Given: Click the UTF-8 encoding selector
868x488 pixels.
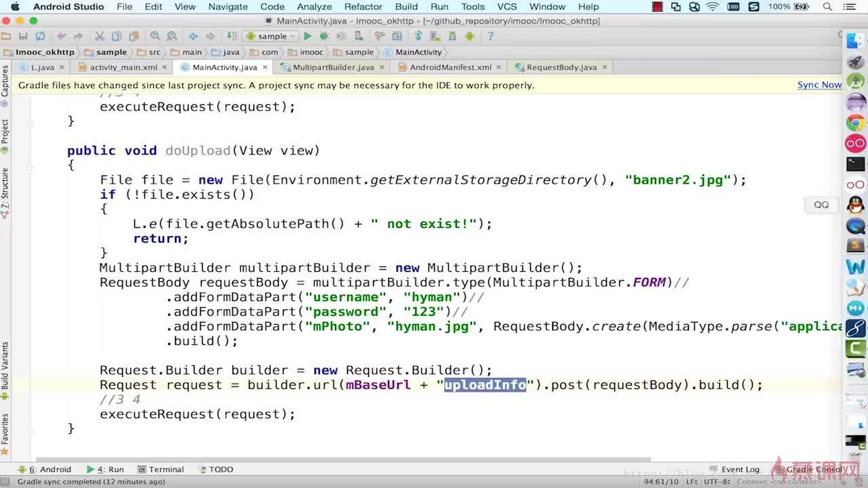Looking at the screenshot, I should (717, 482).
